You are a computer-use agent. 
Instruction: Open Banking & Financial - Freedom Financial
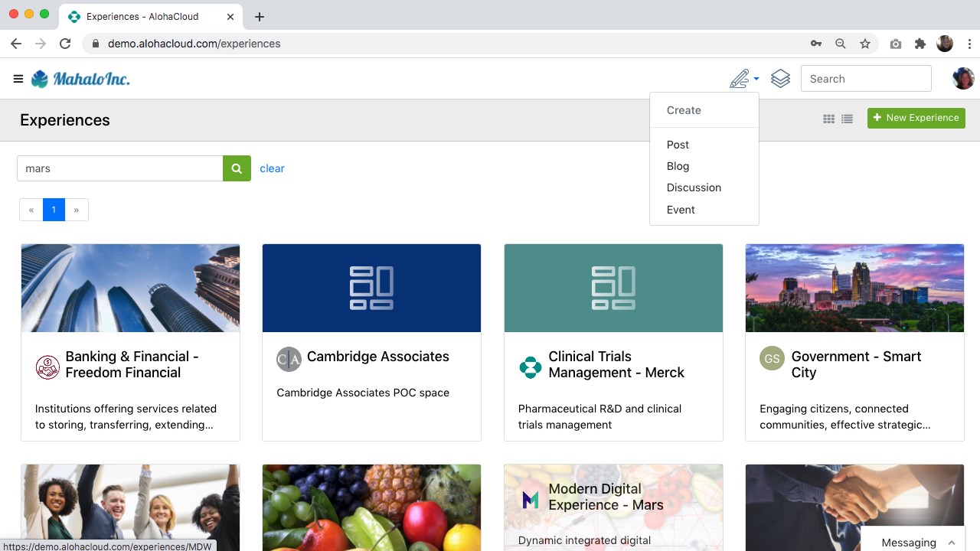132,364
